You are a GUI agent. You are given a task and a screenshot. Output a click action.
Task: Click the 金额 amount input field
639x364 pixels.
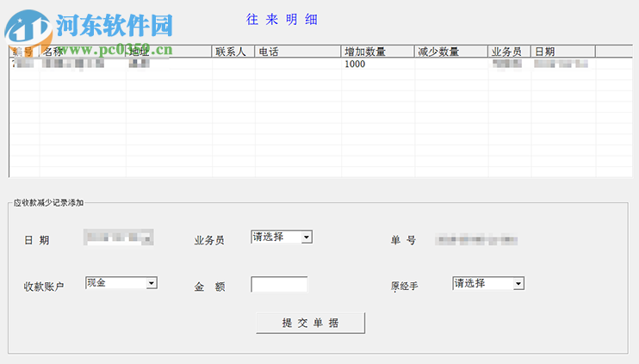click(x=279, y=284)
